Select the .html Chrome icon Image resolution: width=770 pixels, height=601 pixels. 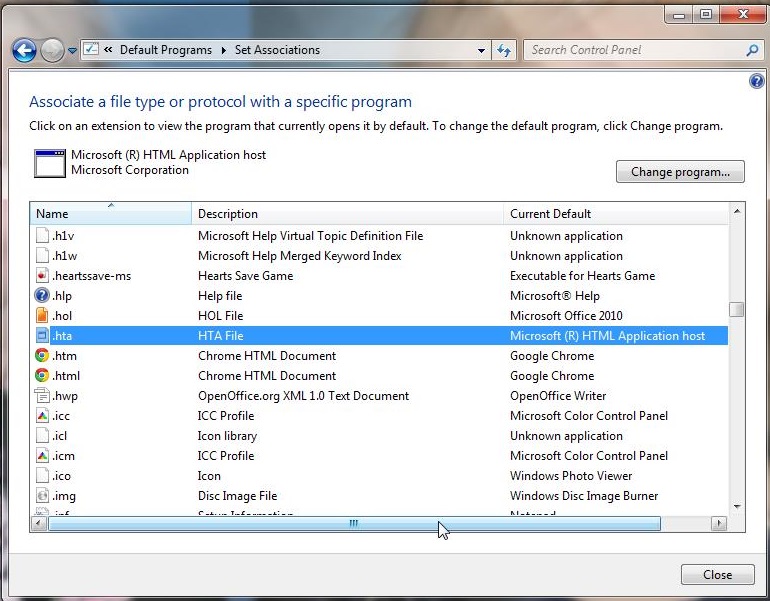pyautogui.click(x=42, y=376)
